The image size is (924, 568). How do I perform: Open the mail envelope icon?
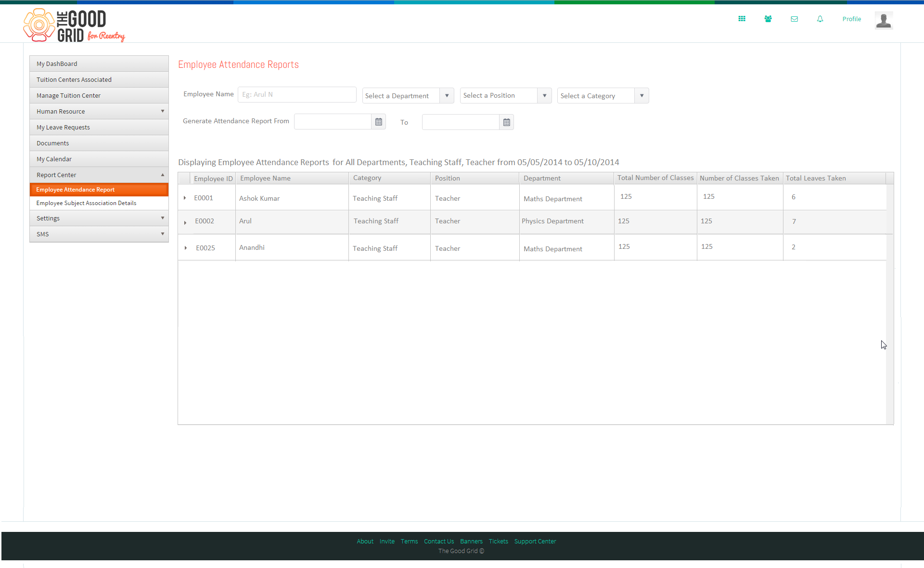(794, 19)
